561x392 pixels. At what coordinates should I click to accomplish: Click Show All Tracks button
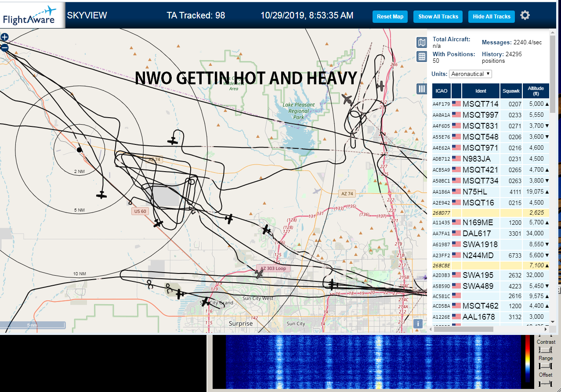[438, 17]
